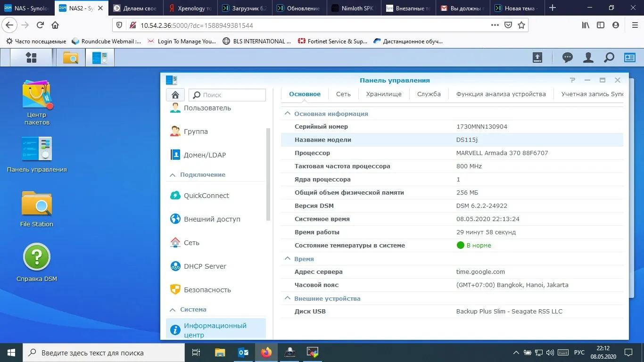Open Часто посещаемые bookmarks folder
The width and height of the screenshot is (644, 362).
pyautogui.click(x=36, y=41)
